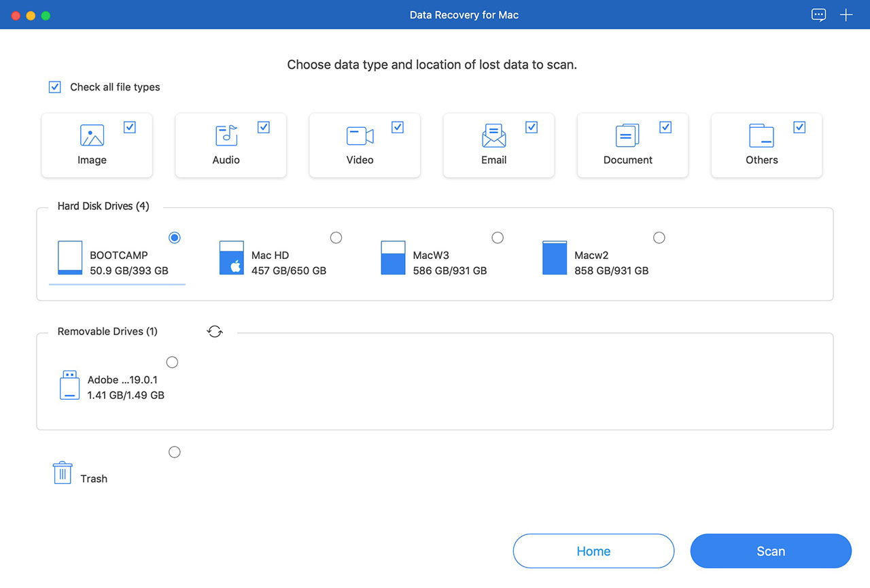
Task: Click the BOOTCAMP drive name
Action: click(x=119, y=256)
